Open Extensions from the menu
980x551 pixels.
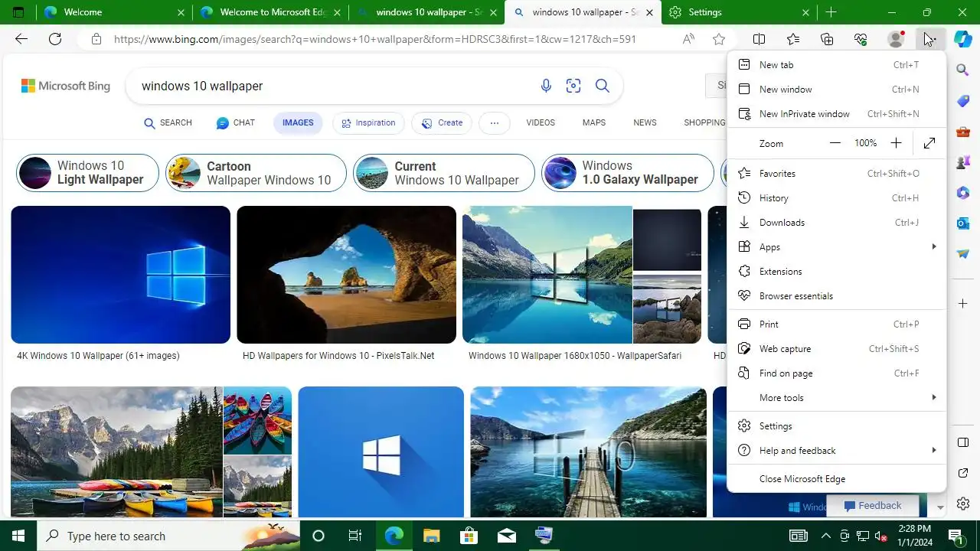point(836,272)
